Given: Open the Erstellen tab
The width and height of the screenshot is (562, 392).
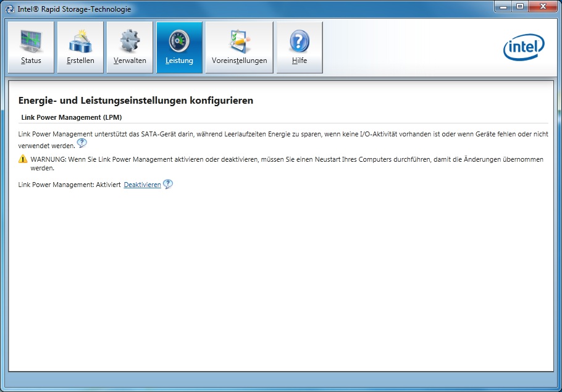Looking at the screenshot, I should pyautogui.click(x=80, y=48).
